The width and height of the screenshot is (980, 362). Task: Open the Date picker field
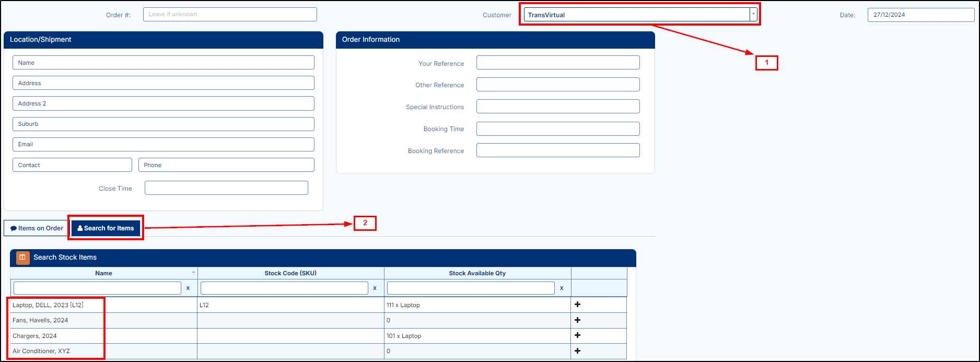(920, 15)
